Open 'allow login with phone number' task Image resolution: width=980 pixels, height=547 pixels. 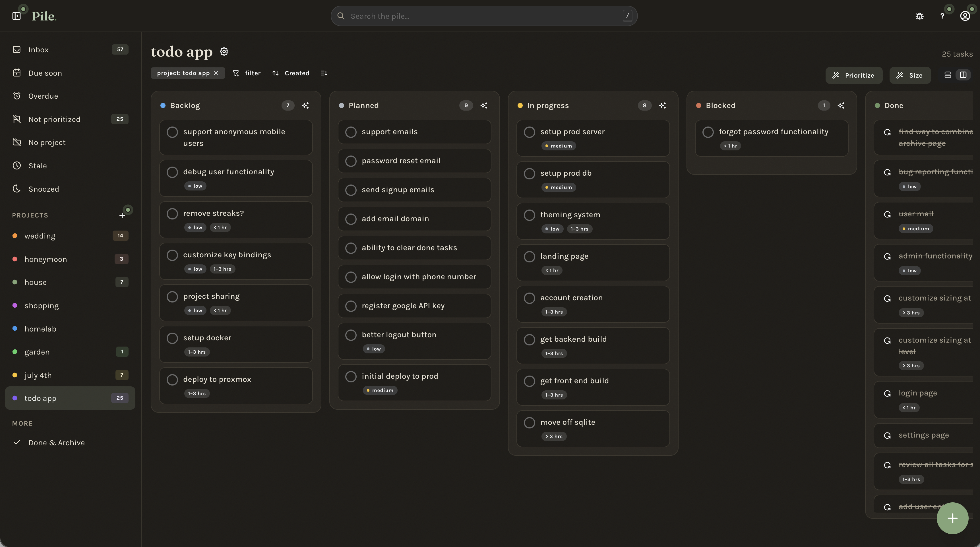pyautogui.click(x=414, y=277)
